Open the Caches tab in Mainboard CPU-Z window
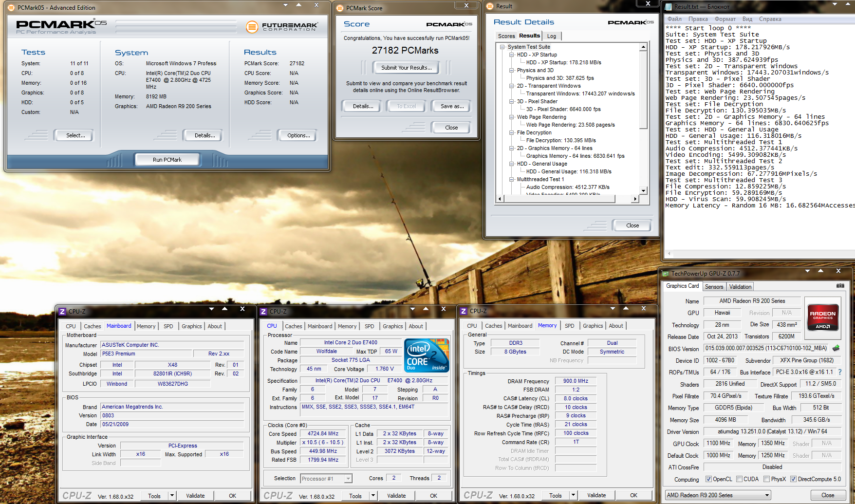The height and width of the screenshot is (504, 855). pos(93,327)
